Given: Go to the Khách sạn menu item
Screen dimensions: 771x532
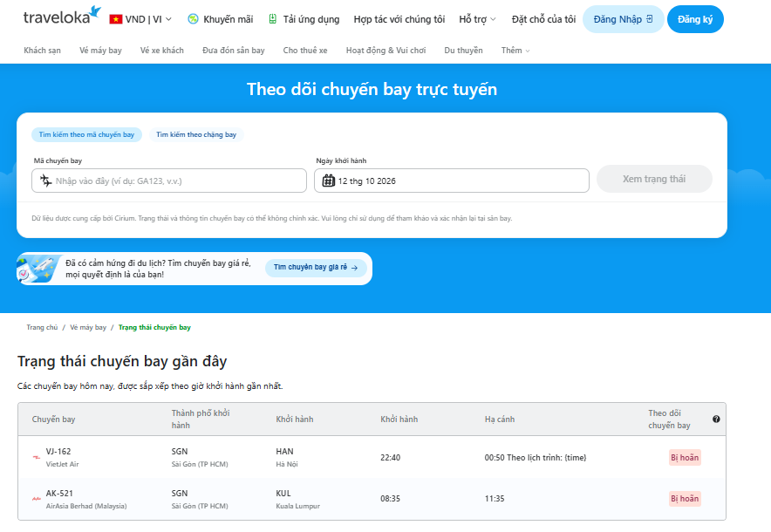Looking at the screenshot, I should coord(42,51).
